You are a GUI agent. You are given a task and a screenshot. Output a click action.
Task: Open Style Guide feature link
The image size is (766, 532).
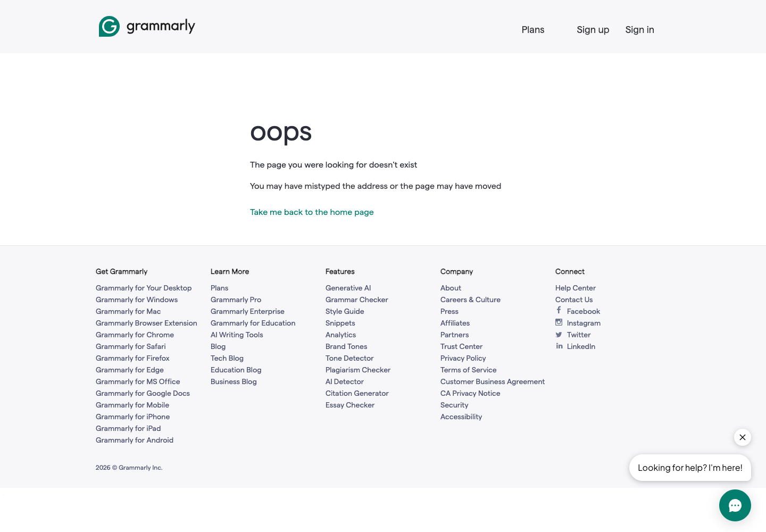tap(345, 311)
